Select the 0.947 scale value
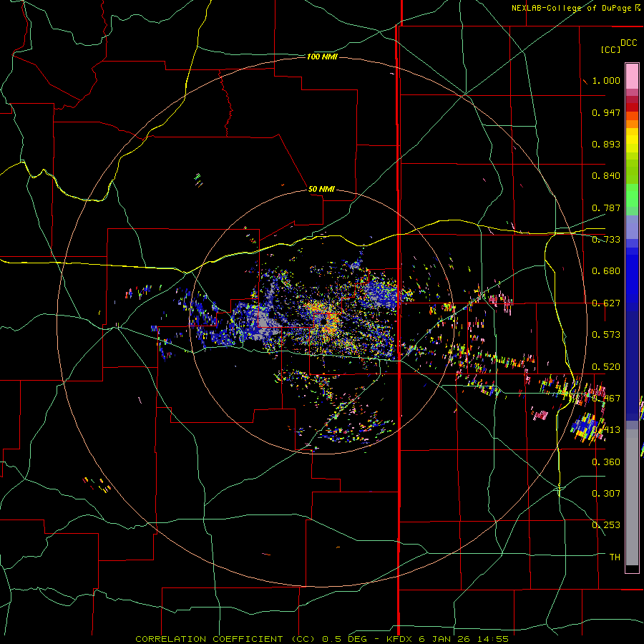The image size is (644, 644). point(606,112)
